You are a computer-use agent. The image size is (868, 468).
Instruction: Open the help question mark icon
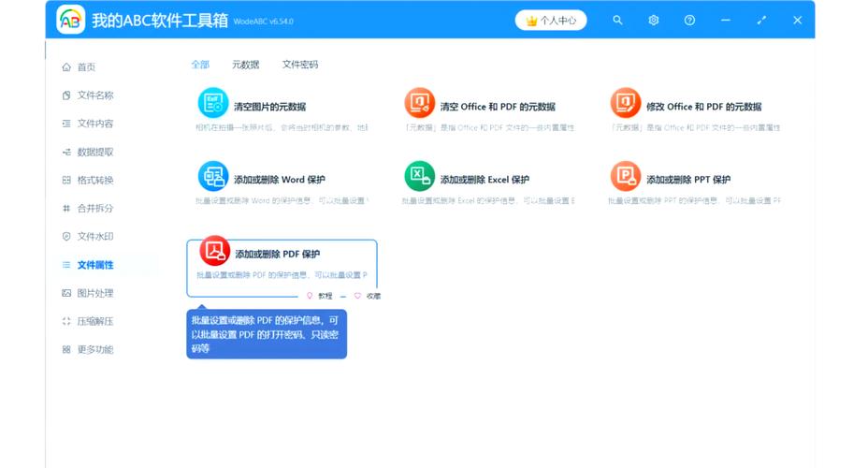689,21
